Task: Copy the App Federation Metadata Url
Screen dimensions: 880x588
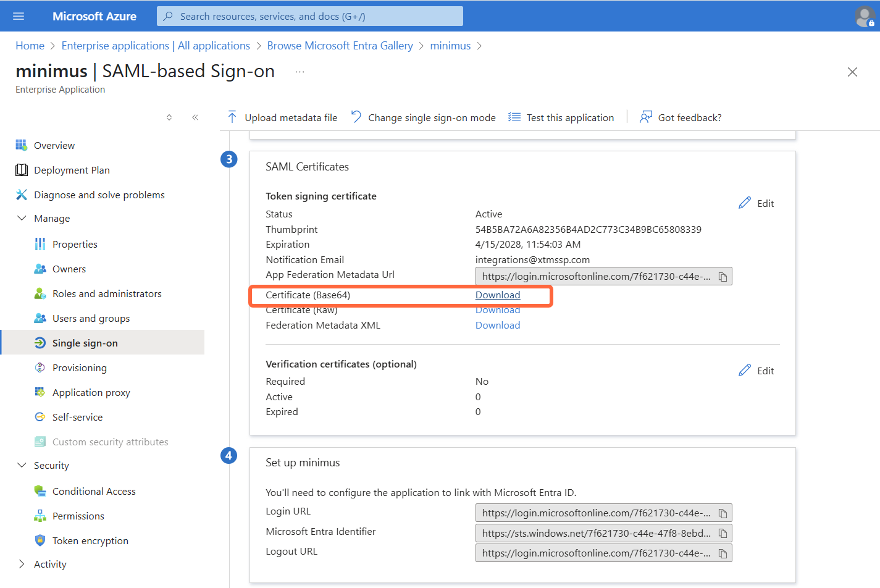Action: 723,276
